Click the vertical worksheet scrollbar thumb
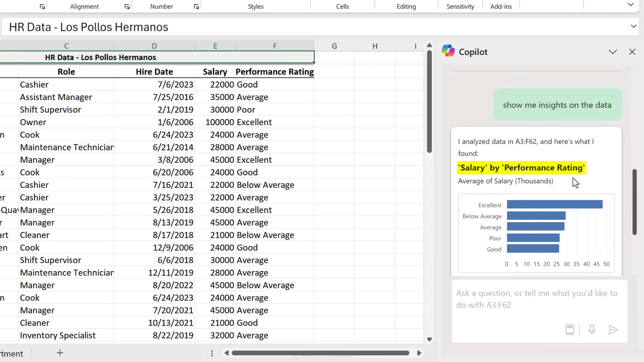 coord(429,102)
